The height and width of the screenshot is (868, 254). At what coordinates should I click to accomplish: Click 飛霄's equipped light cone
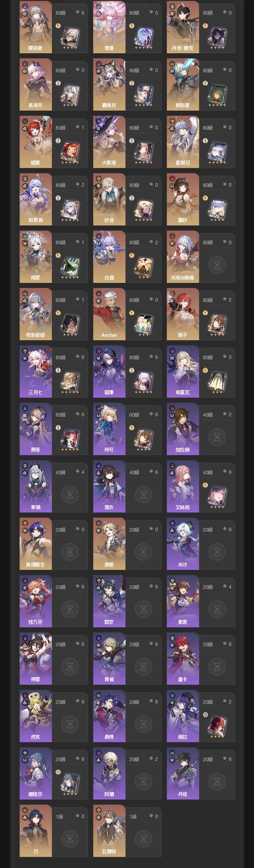point(70,267)
